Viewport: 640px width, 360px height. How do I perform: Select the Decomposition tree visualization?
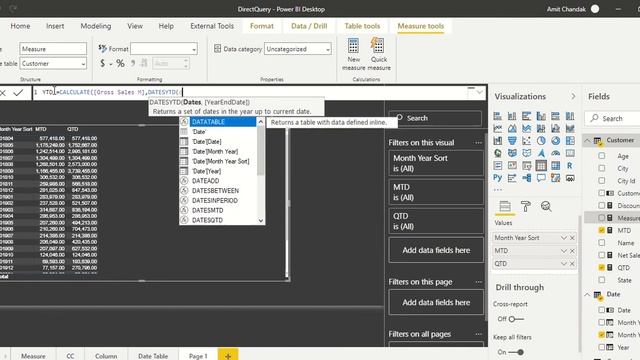click(527, 178)
